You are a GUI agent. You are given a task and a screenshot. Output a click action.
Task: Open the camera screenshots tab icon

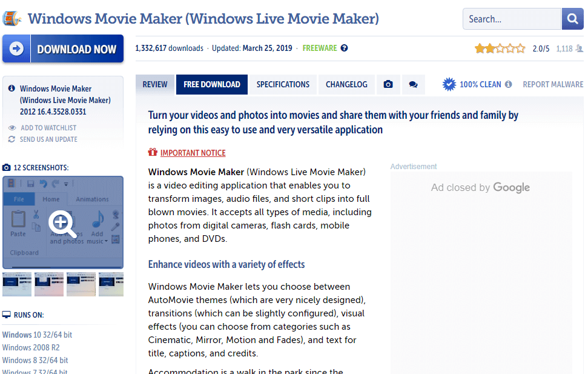click(388, 84)
